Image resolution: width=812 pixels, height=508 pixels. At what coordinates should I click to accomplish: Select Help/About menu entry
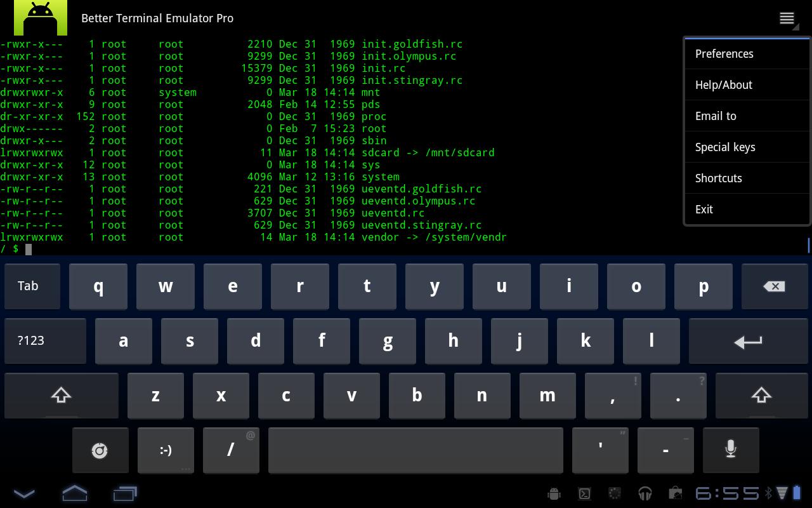click(747, 85)
